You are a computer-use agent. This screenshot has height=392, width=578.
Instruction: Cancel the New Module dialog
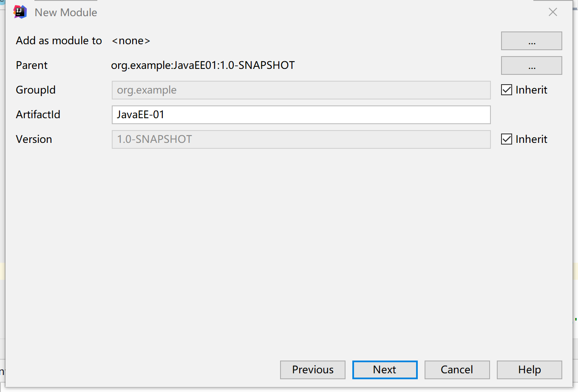(457, 370)
